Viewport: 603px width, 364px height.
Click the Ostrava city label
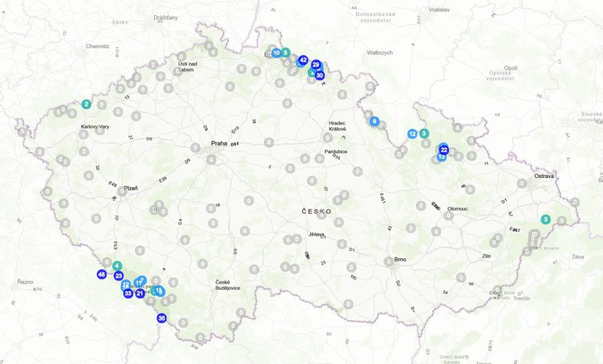(544, 176)
